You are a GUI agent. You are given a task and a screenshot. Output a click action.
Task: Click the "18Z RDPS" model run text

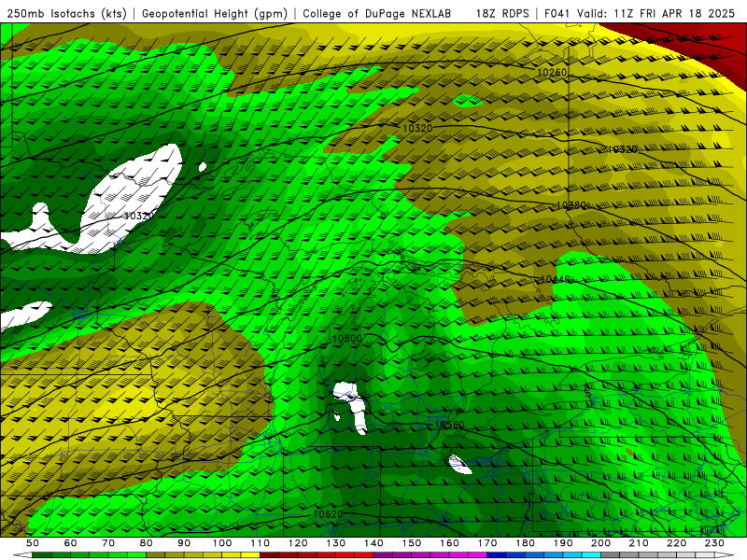point(502,14)
